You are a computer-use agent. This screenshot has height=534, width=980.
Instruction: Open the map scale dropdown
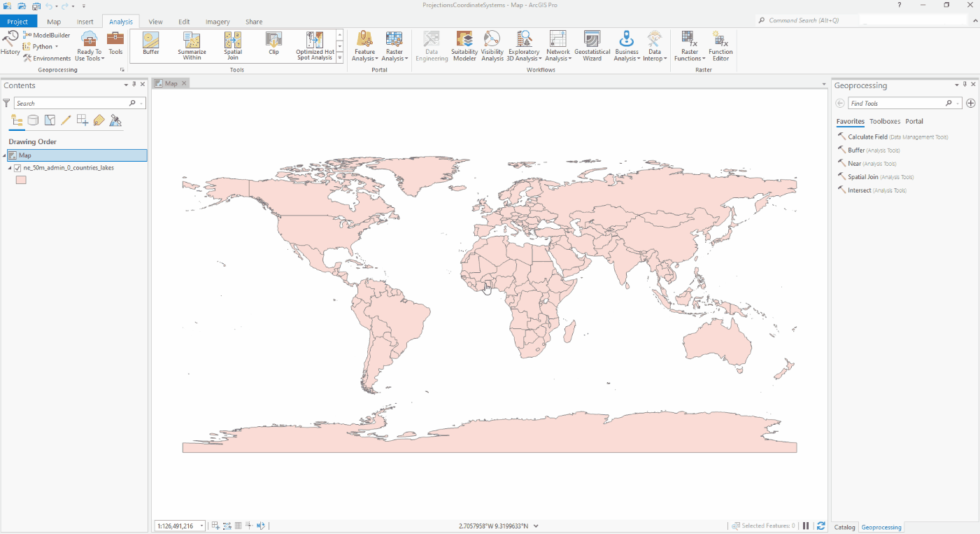(x=201, y=525)
